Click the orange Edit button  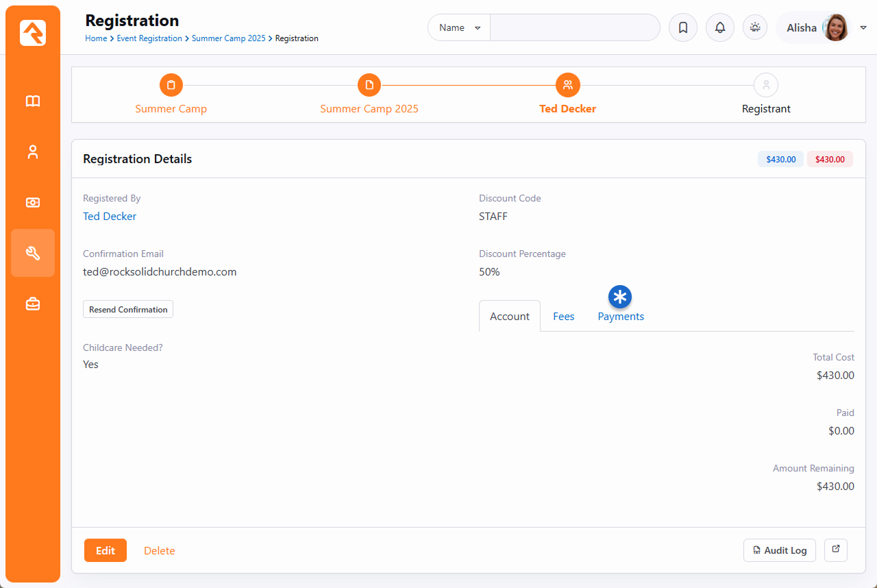(106, 550)
